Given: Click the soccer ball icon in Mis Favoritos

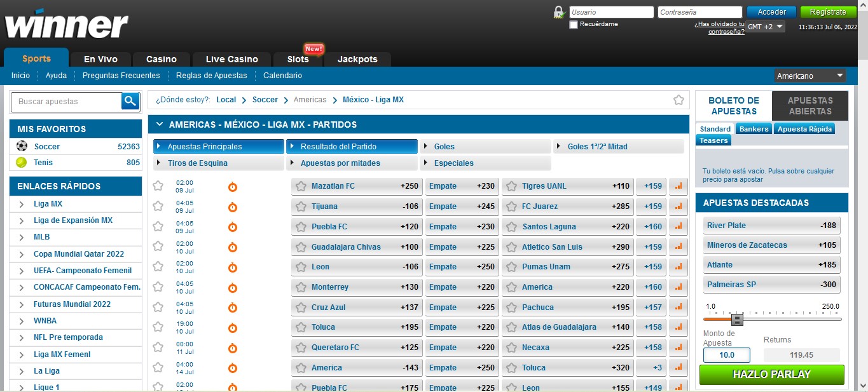Looking at the screenshot, I should coord(22,146).
